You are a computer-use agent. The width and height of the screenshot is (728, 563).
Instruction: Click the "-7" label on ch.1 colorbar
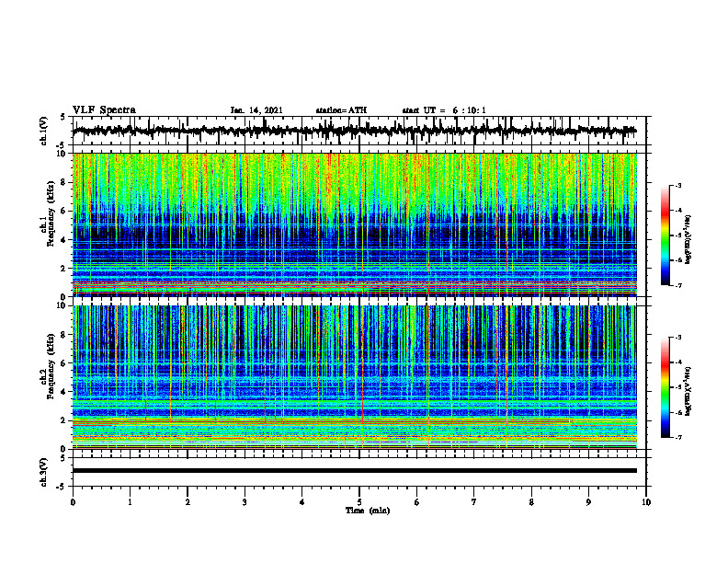click(x=677, y=285)
